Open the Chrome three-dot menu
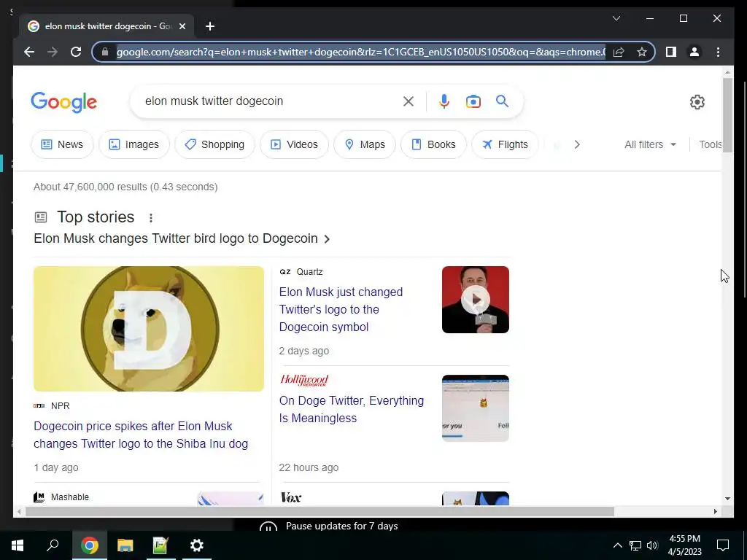Image resolution: width=747 pixels, height=560 pixels. (x=718, y=52)
